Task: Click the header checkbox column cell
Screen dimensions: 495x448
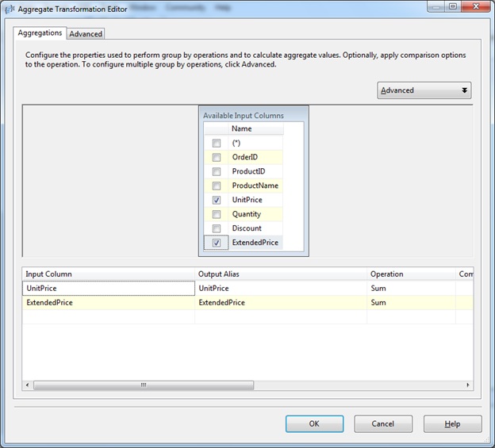Action: [x=217, y=128]
